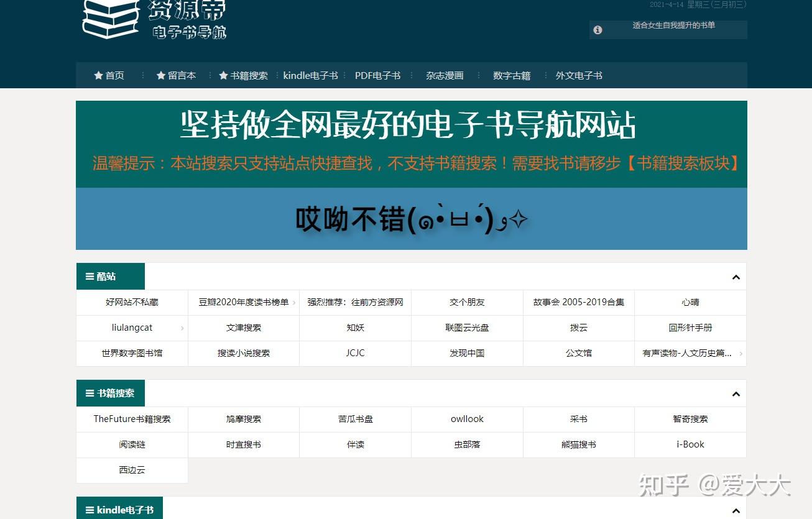
Task: Open the 联图云光盘 link
Action: 467,328
